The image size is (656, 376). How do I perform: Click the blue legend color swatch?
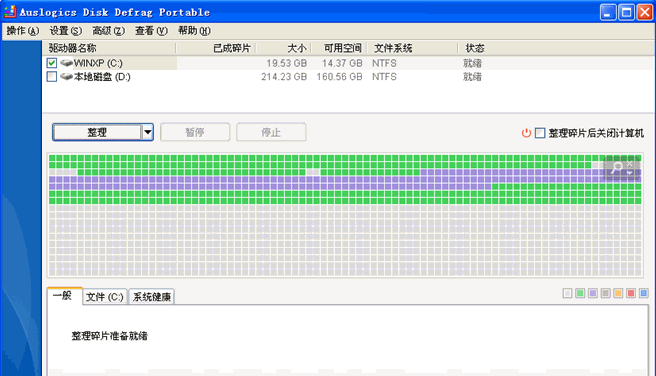click(x=644, y=293)
